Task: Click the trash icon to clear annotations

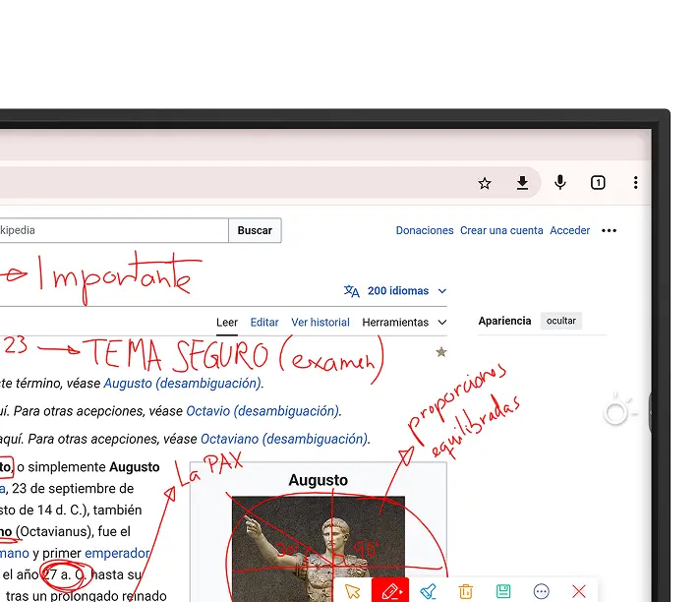Action: (466, 591)
